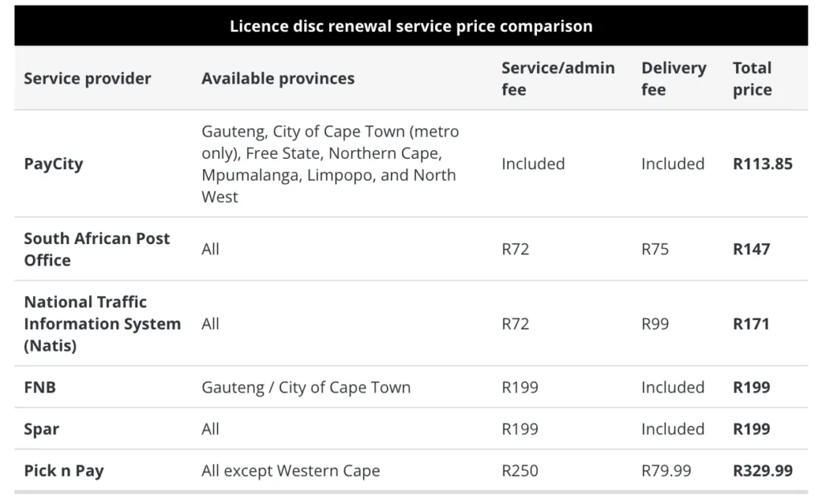The width and height of the screenshot is (822, 504).
Task: Click the R171 total price cell
Action: click(751, 323)
